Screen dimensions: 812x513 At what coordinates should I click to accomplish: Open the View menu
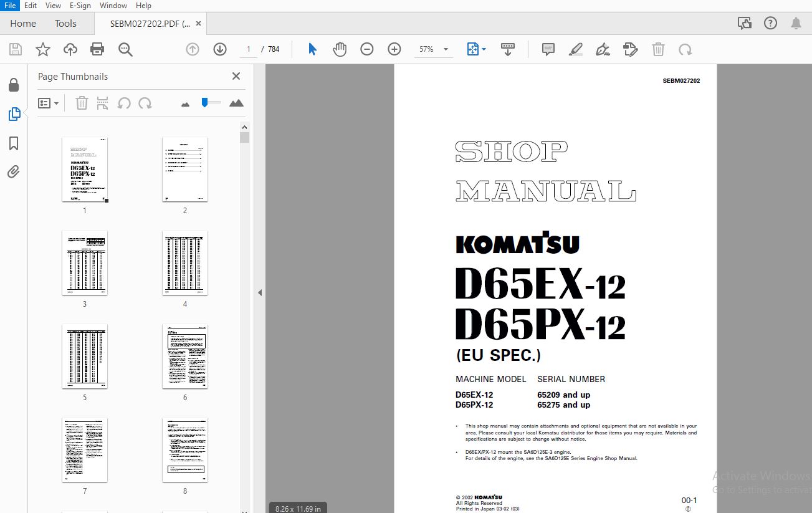pyautogui.click(x=54, y=5)
